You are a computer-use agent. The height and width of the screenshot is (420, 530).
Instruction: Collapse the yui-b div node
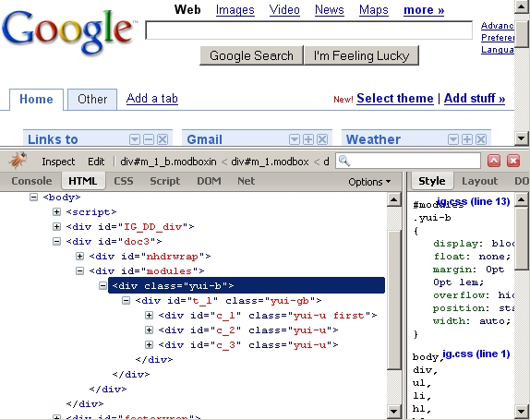[x=102, y=286]
